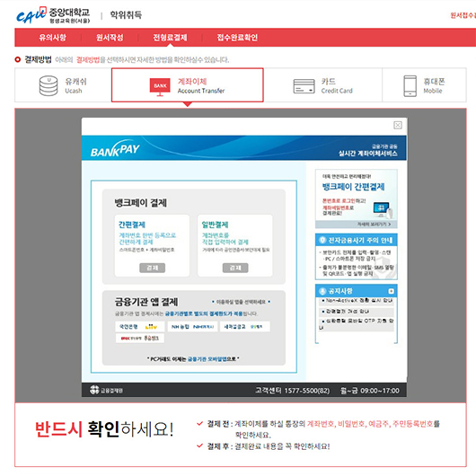Open the 원서작성 tab

click(110, 38)
